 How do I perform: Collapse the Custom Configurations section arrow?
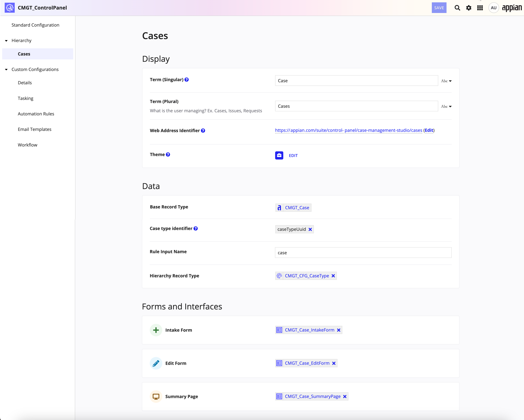pos(6,69)
